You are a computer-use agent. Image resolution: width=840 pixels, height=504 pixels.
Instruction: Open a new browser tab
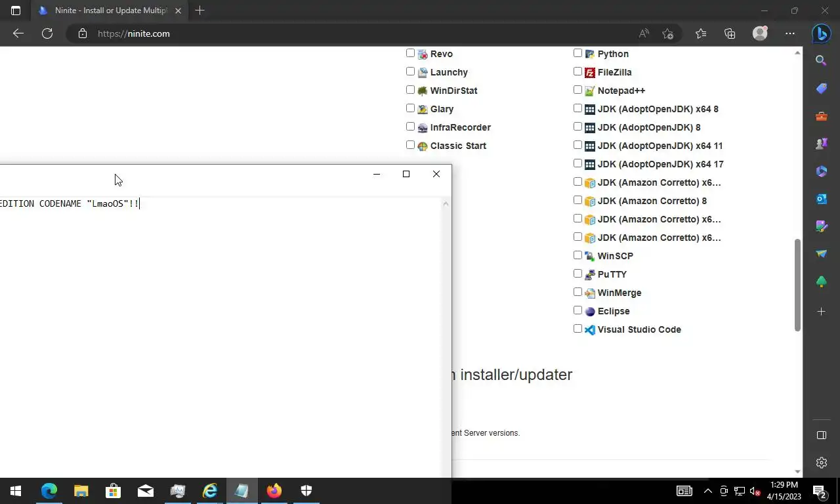(199, 10)
